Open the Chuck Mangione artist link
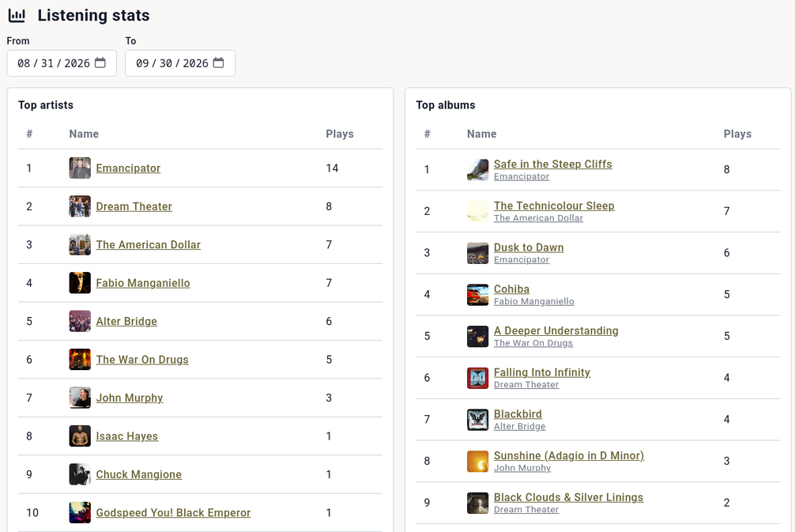 click(139, 474)
